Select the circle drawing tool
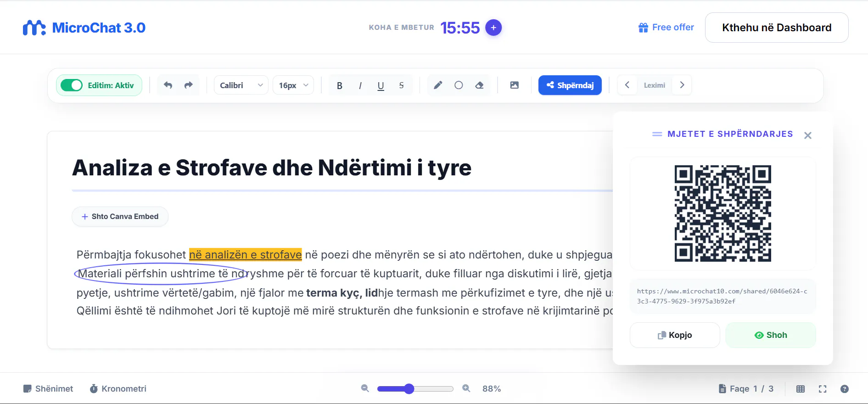 pyautogui.click(x=459, y=85)
